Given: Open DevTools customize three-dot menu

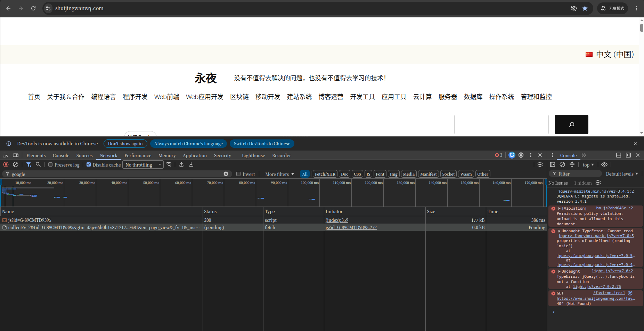Looking at the screenshot, I should point(531,155).
